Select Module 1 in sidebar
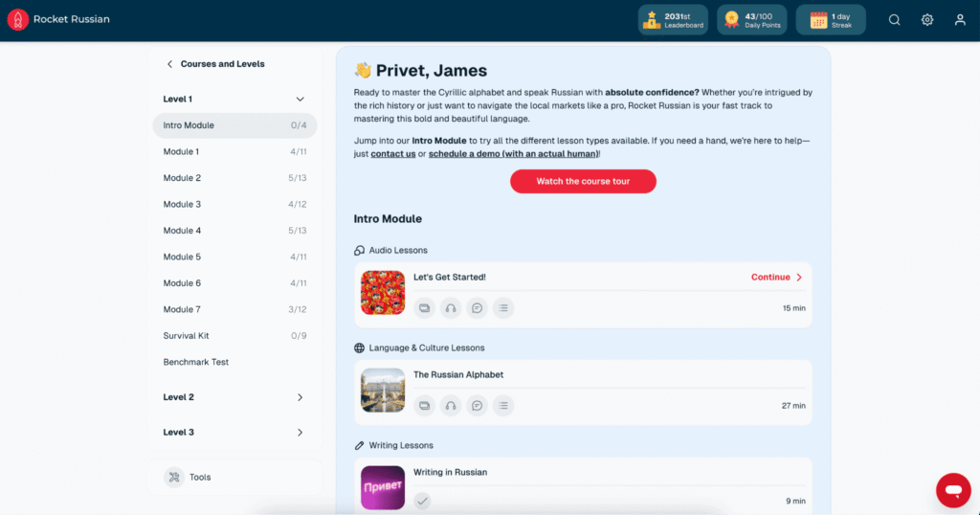 [234, 152]
